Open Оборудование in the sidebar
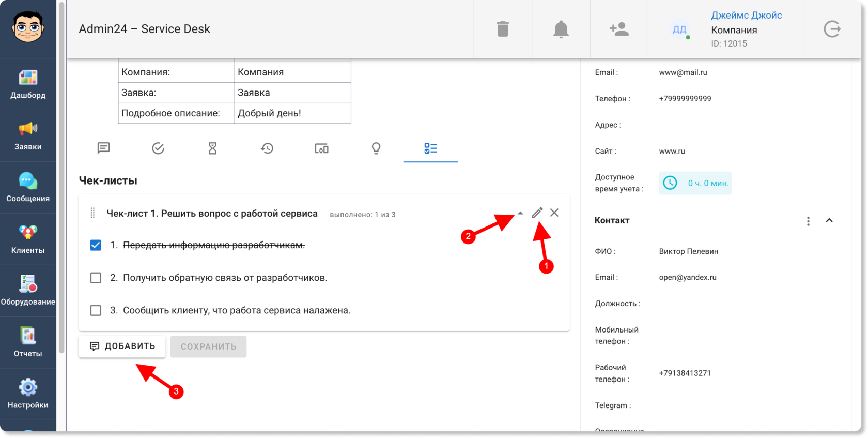The width and height of the screenshot is (868, 438). 28,290
